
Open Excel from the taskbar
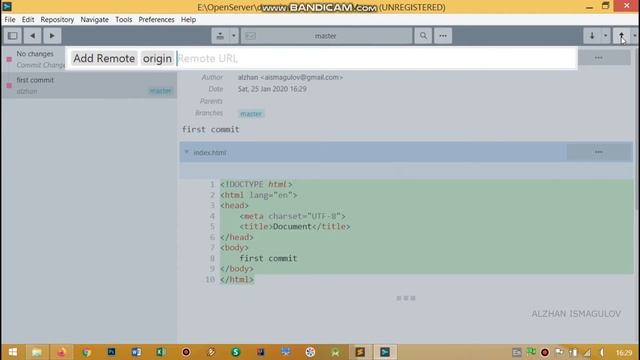pyautogui.click(x=161, y=352)
